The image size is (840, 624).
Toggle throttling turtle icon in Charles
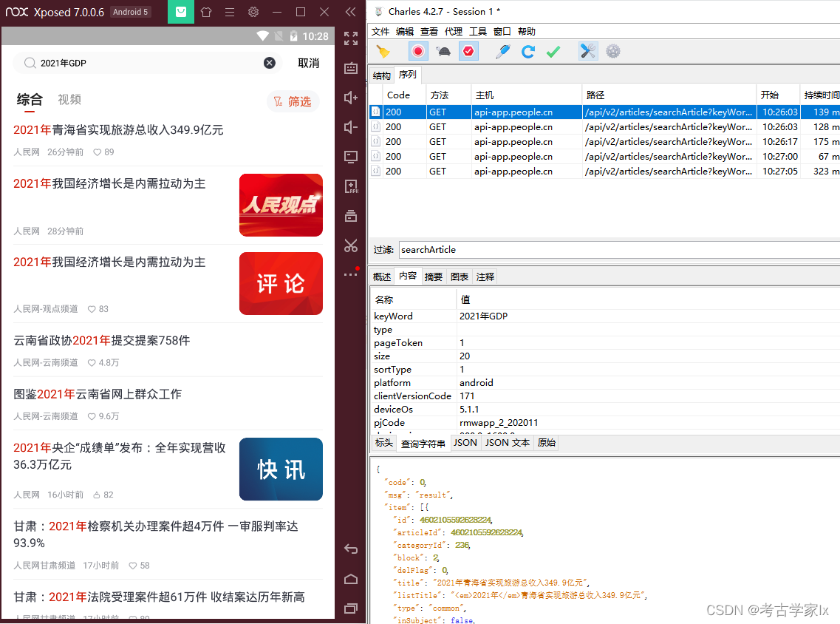(x=443, y=52)
